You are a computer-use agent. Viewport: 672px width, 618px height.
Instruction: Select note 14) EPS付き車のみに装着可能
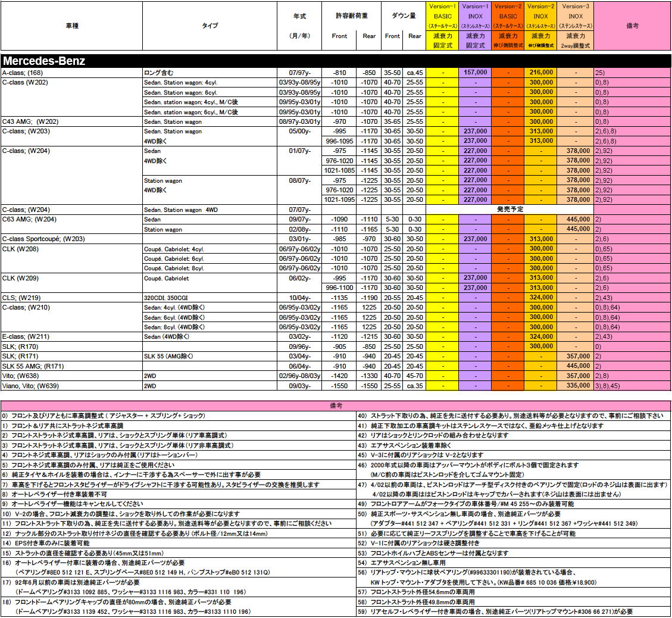point(179,544)
